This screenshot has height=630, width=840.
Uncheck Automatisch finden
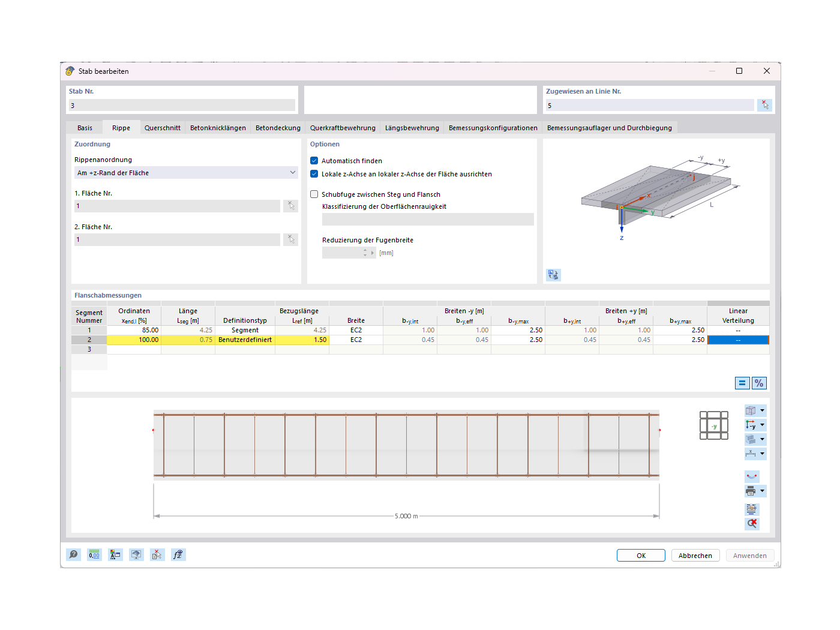pyautogui.click(x=314, y=161)
